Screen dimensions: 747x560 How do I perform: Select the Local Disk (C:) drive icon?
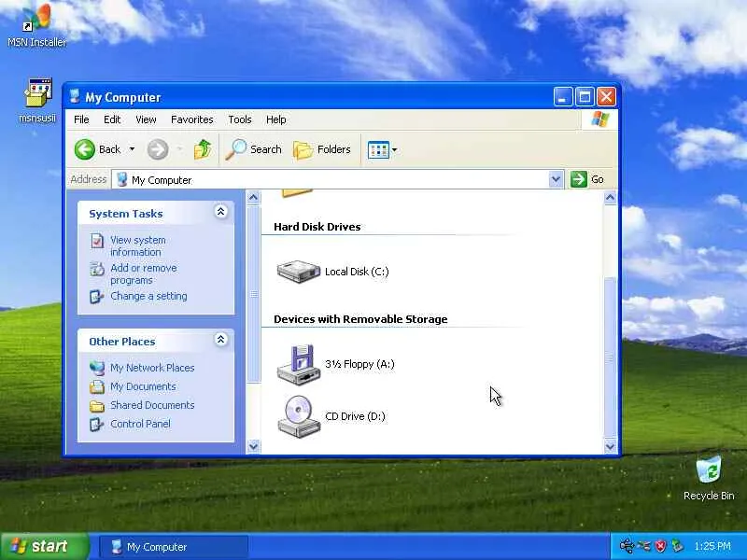299,272
